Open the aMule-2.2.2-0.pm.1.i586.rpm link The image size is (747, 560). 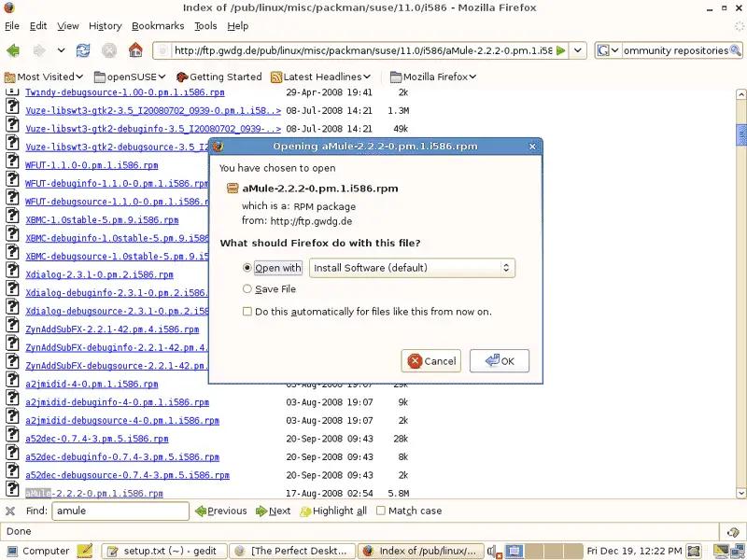94,494
